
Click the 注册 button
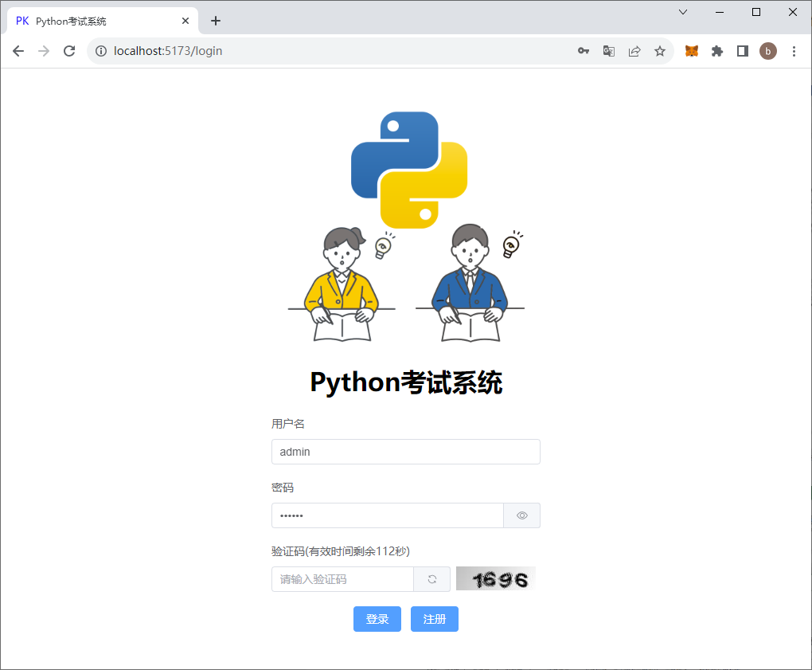[x=435, y=619]
